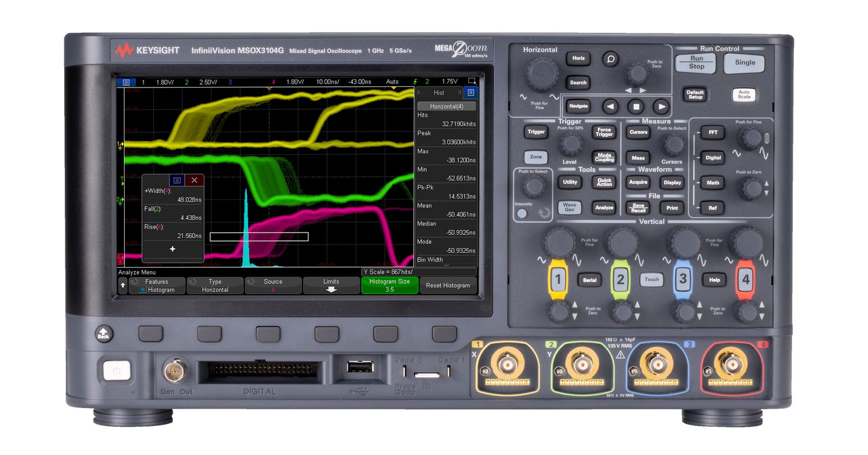Adjust the Histogram Size 3.5 softkey
The width and height of the screenshot is (868, 455).
pyautogui.click(x=389, y=286)
